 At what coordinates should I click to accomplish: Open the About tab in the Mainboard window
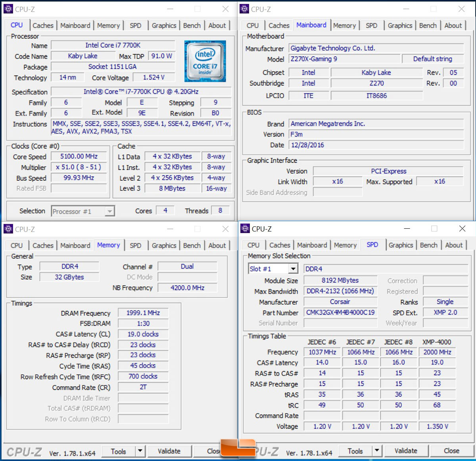[x=453, y=25]
